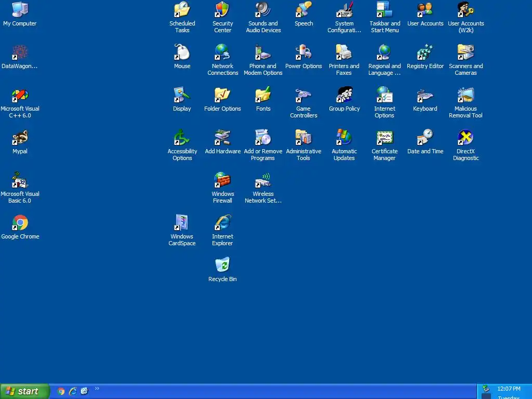
Task: Open the DataWagon shortcut
Action: [x=20, y=57]
